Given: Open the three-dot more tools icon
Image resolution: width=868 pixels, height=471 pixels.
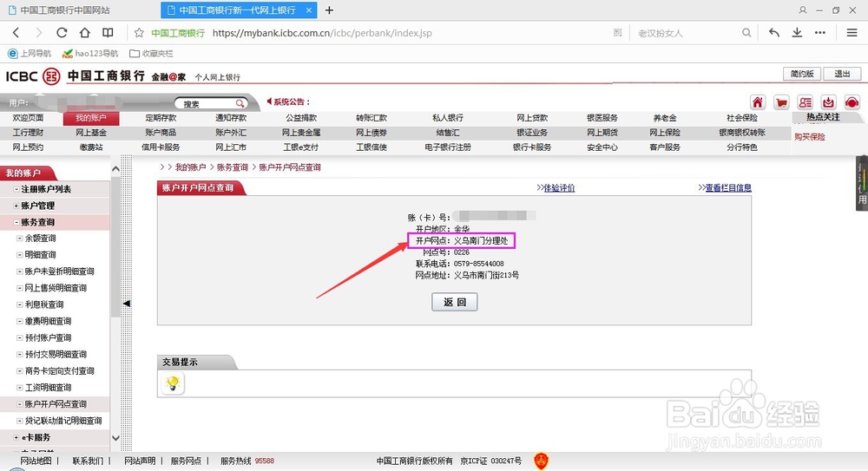Looking at the screenshot, I should [x=820, y=33].
